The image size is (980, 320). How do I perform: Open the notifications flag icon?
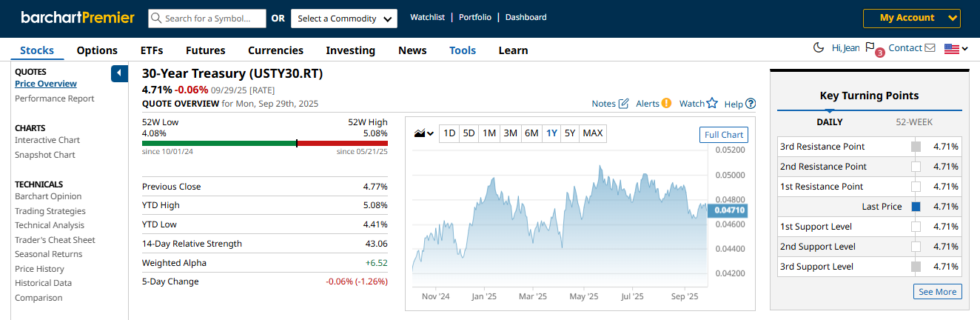pyautogui.click(x=870, y=48)
